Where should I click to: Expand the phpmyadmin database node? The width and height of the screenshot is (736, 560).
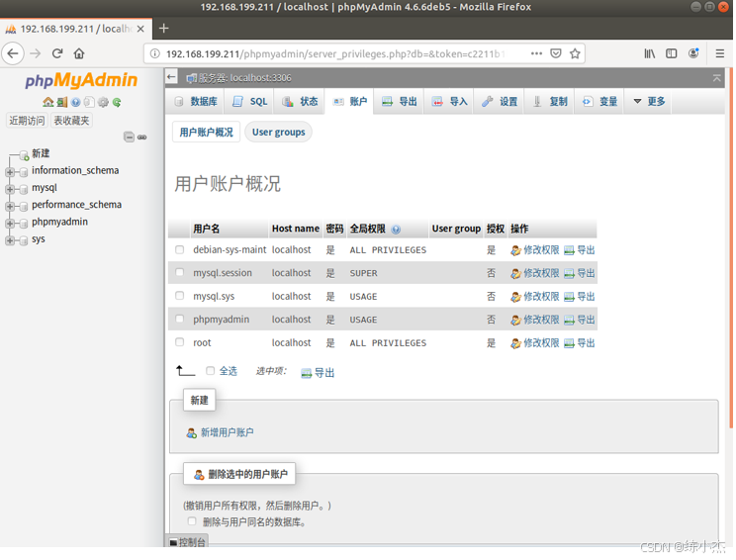click(10, 223)
